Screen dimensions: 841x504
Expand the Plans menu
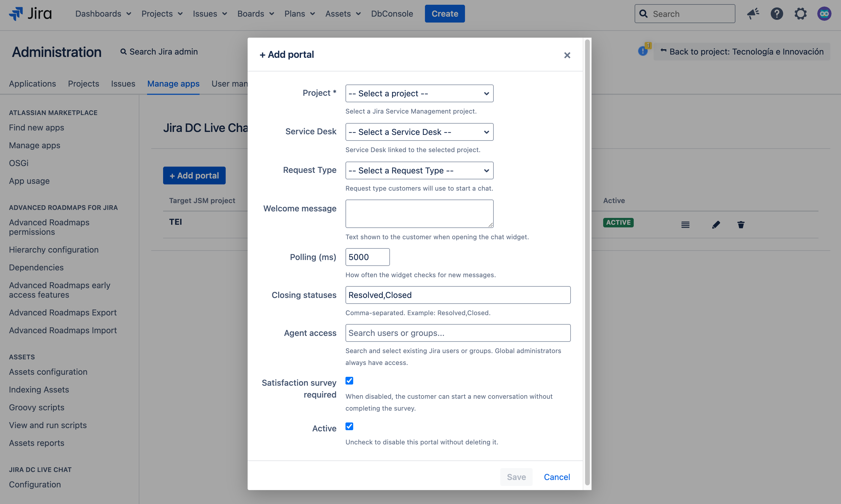pyautogui.click(x=300, y=14)
